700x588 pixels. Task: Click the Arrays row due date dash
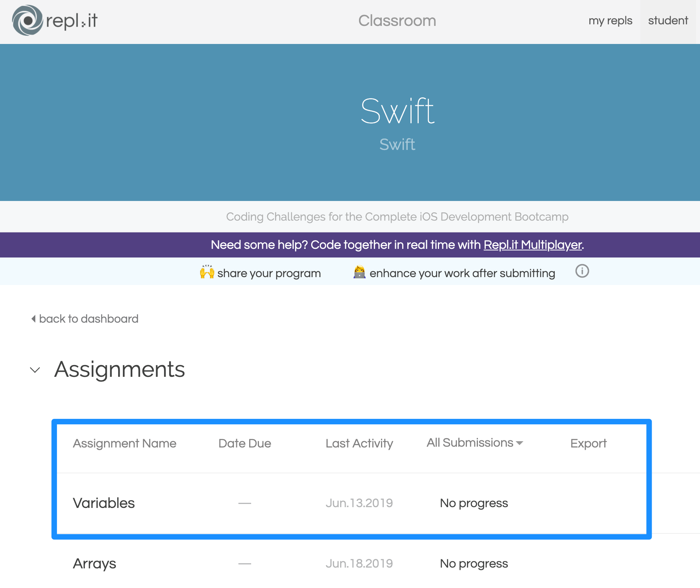244,564
